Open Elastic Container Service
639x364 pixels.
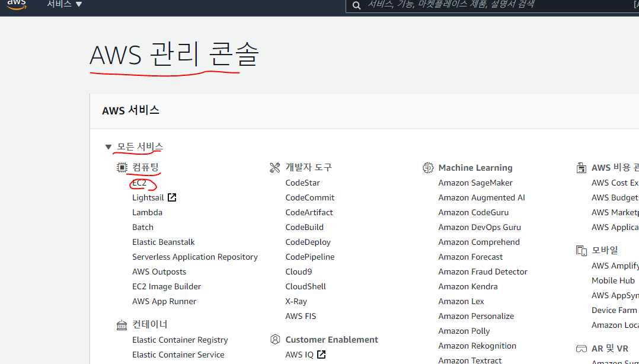click(178, 355)
